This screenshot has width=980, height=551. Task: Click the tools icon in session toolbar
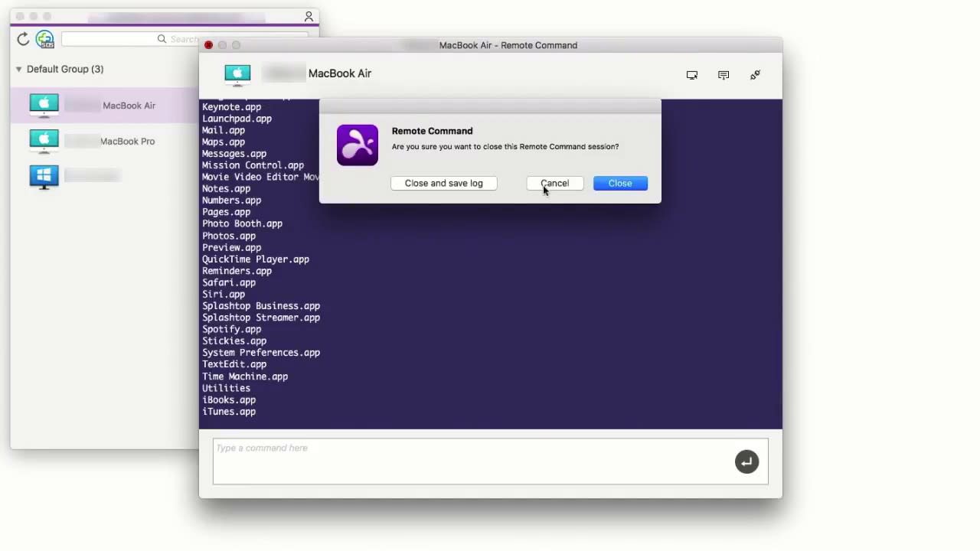click(x=755, y=74)
